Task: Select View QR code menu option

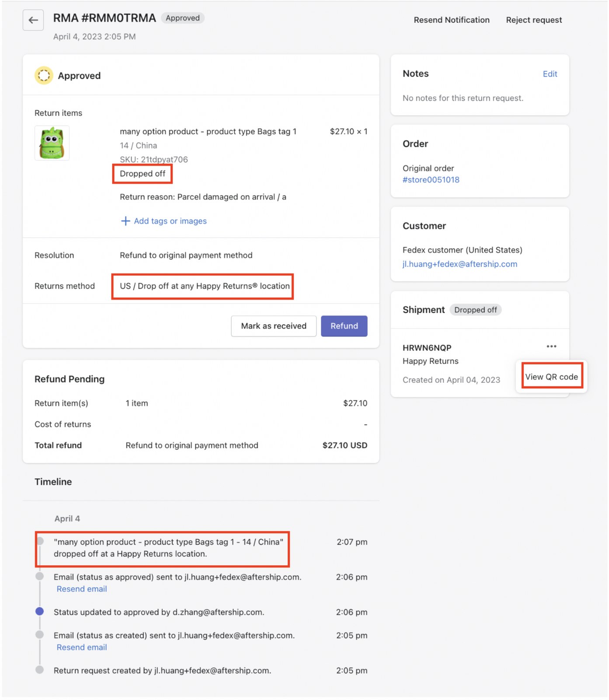Action: pos(552,377)
